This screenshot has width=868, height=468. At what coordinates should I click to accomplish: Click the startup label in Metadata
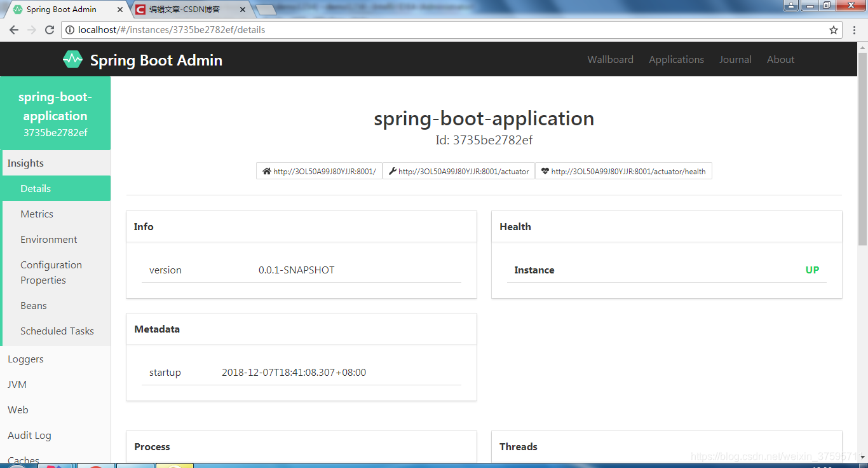(x=165, y=372)
